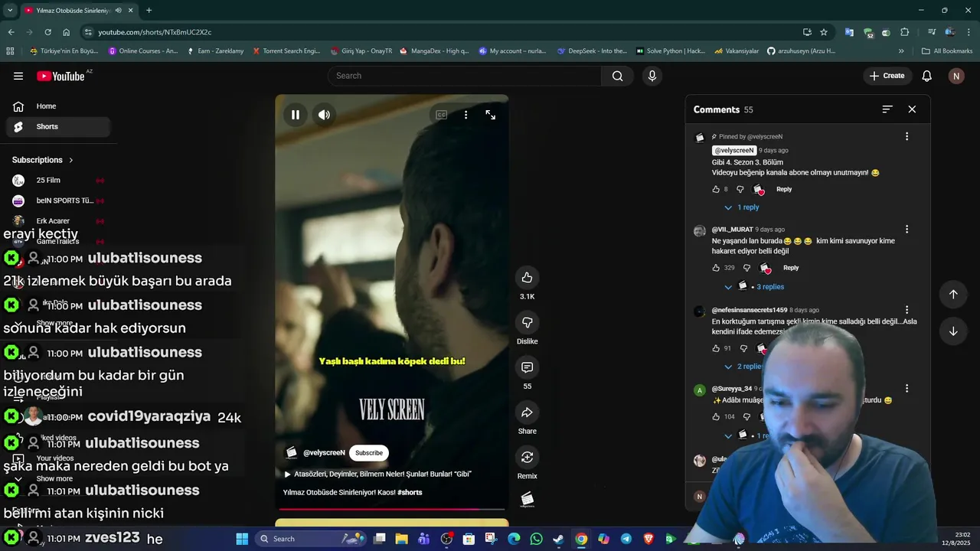Open the Erk Acarer subscription
Image resolution: width=980 pixels, height=551 pixels.
(58, 221)
